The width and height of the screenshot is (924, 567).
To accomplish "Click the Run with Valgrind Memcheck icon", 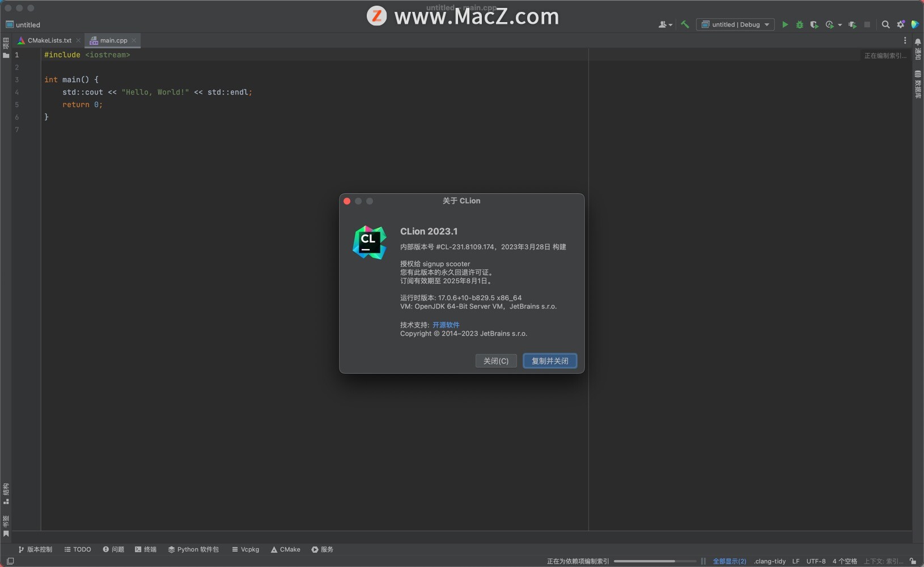I will (x=853, y=24).
